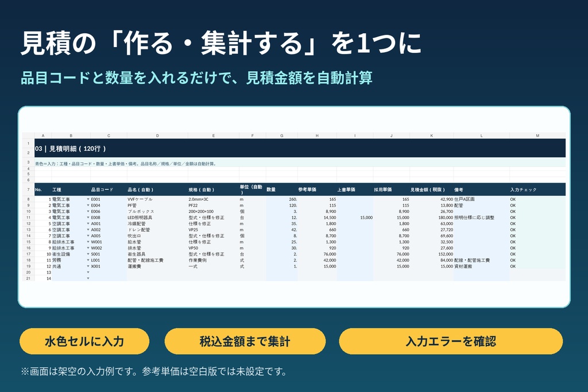
Task: Click the 品目コード column header cell
Action: click(109, 189)
